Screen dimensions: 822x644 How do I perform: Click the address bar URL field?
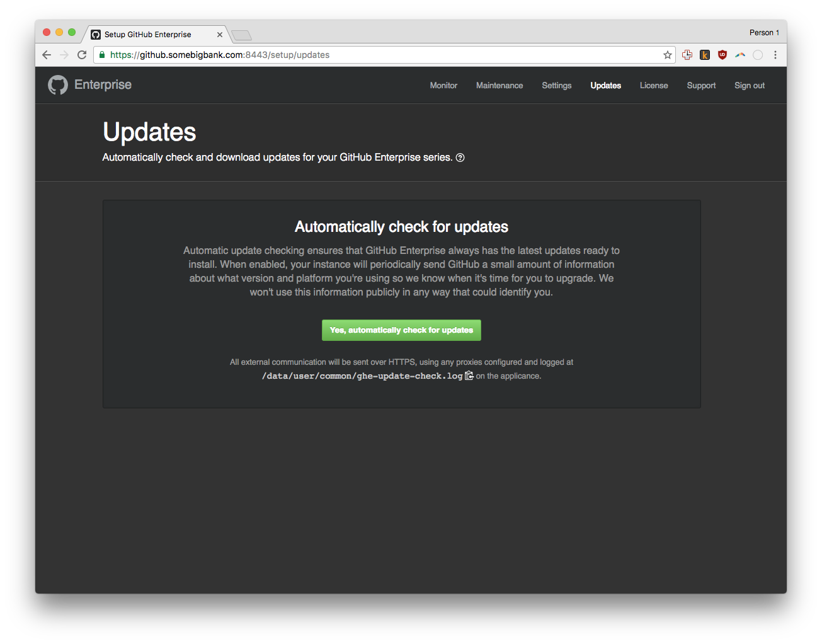point(384,55)
